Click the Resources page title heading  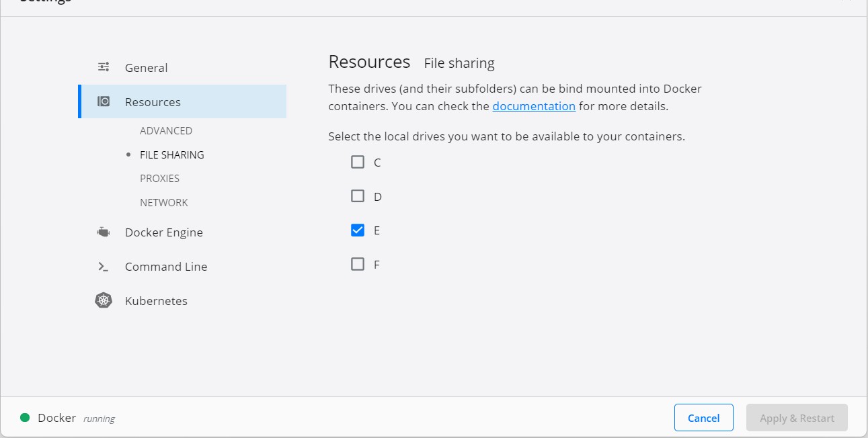[369, 62]
